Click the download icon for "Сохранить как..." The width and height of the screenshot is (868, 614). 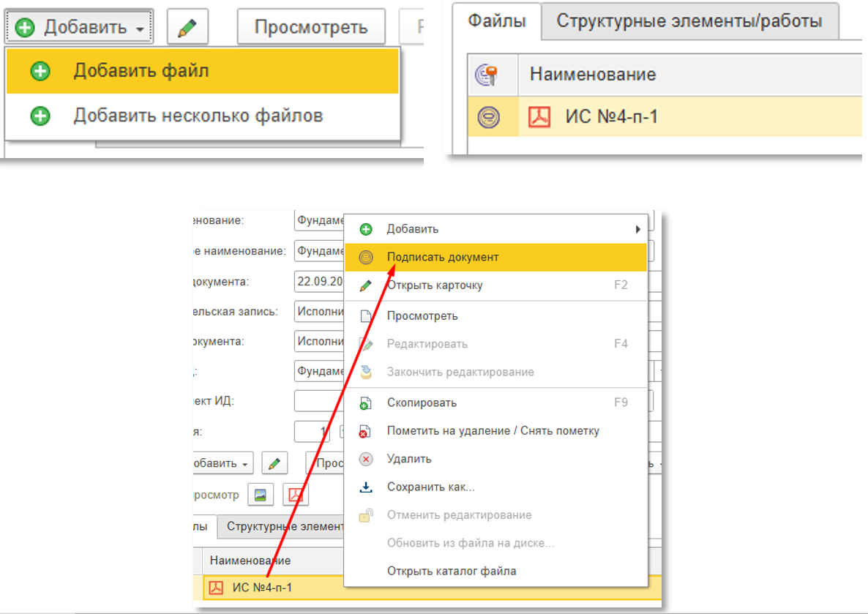coord(366,487)
